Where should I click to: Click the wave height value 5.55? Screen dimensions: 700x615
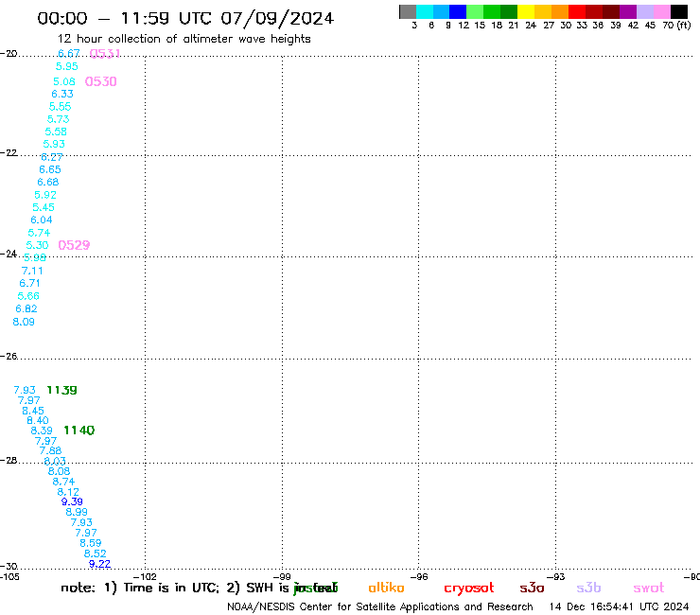60,106
